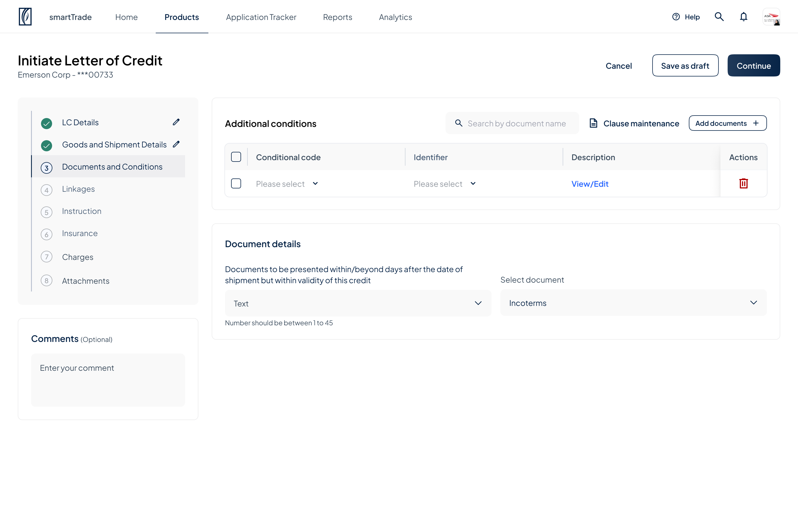This screenshot has width=798, height=532.
Task: Select the Products tab
Action: tap(182, 17)
